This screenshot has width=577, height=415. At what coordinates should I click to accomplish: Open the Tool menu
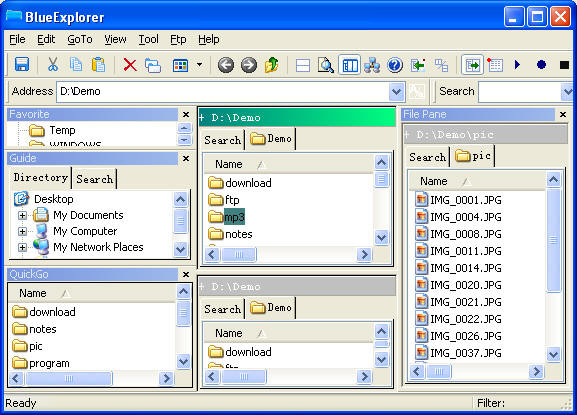pos(148,39)
